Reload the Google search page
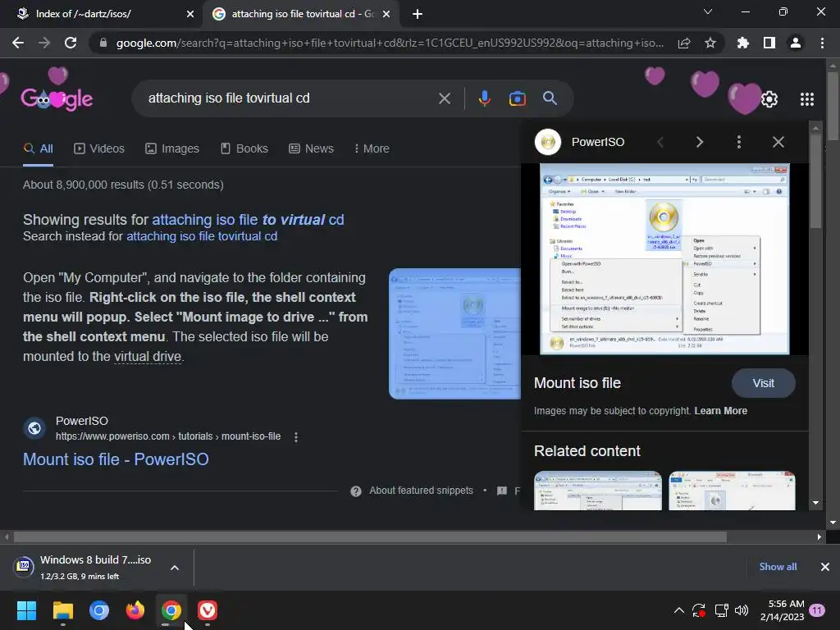This screenshot has height=630, width=840. click(71, 43)
